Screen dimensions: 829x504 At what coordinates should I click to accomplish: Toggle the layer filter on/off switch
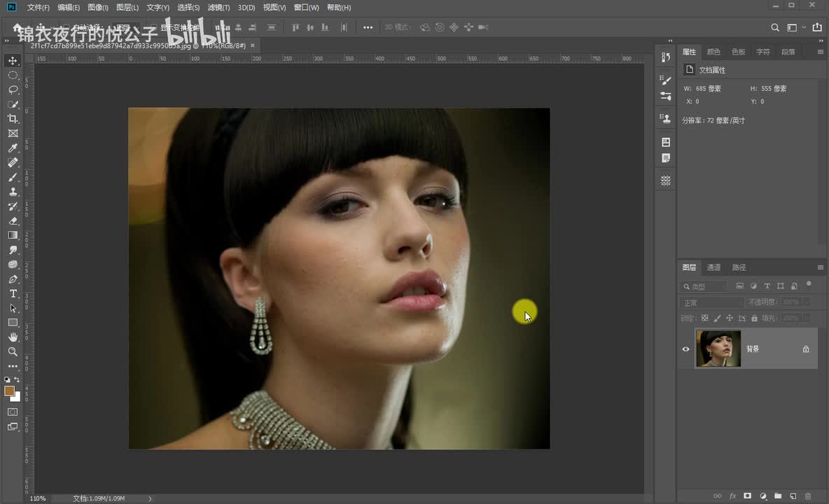point(809,284)
